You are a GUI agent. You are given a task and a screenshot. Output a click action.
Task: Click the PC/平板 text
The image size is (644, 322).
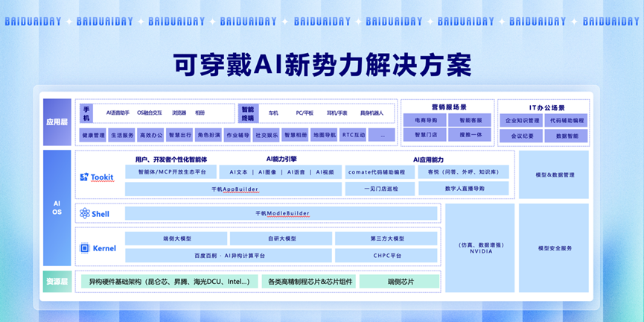tap(305, 113)
